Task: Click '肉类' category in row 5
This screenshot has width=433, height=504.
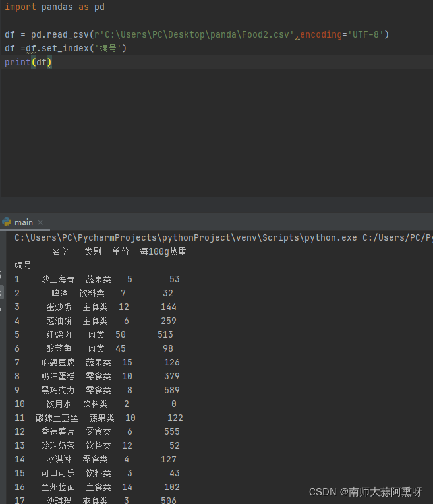Action: [x=96, y=334]
